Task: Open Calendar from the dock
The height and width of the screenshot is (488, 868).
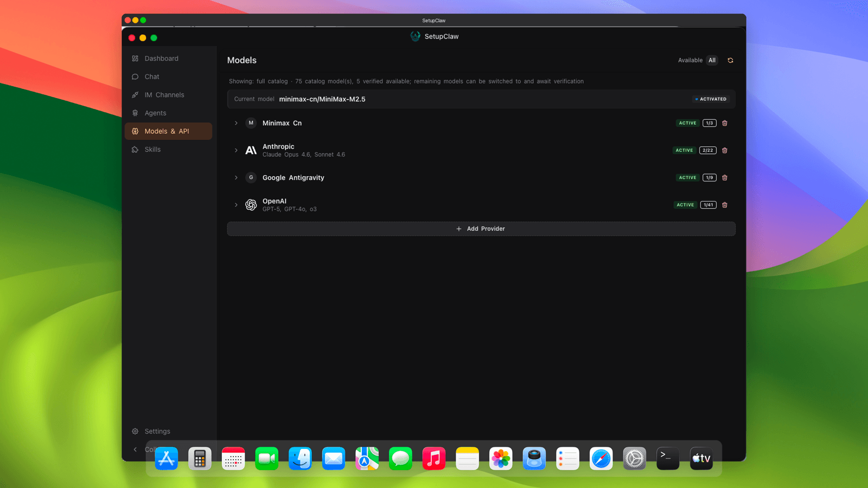Action: 233,459
